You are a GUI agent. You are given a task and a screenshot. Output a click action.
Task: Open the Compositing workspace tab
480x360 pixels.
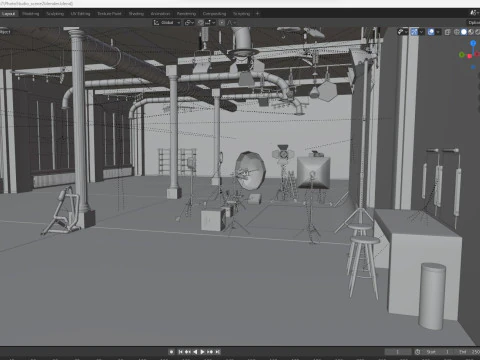pyautogui.click(x=214, y=14)
